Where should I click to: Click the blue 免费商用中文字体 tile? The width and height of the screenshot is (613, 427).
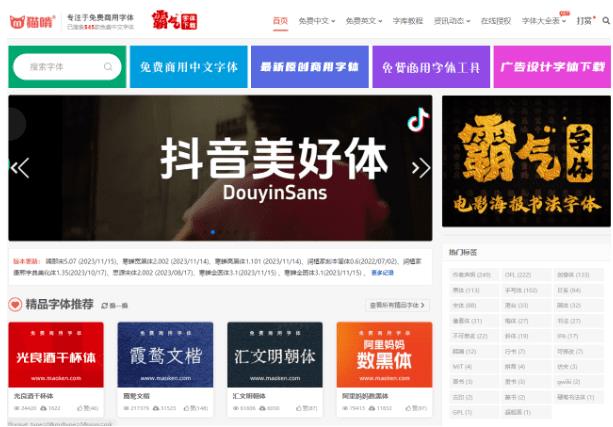tap(188, 67)
